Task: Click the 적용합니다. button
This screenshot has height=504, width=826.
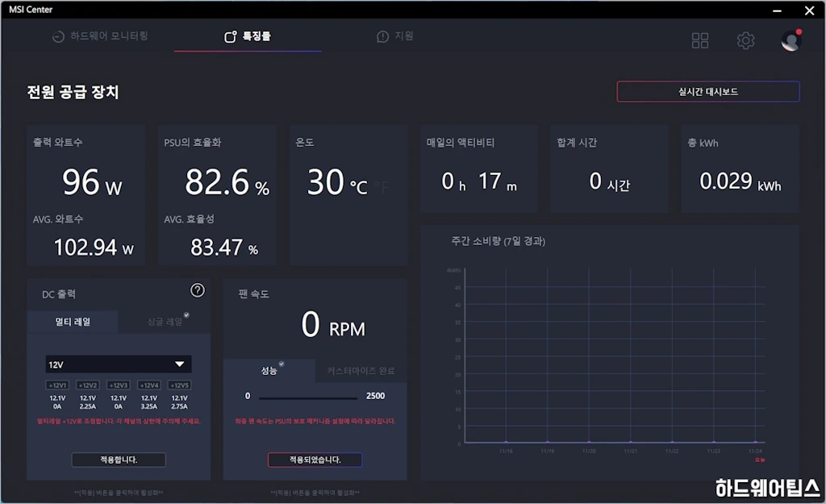Action: pyautogui.click(x=119, y=460)
